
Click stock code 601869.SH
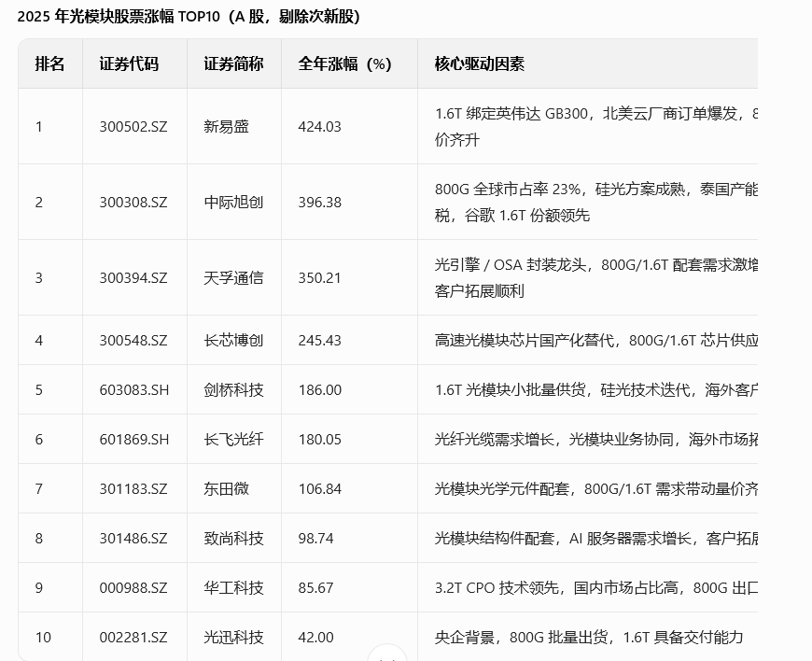point(134,440)
